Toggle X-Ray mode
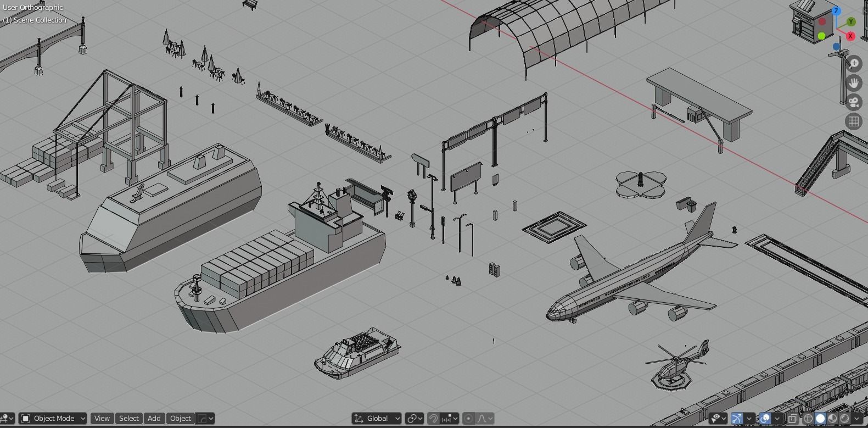 pyautogui.click(x=792, y=419)
